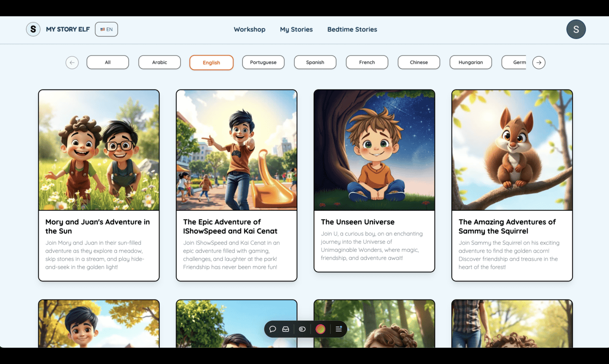609x364 pixels.
Task: Open Mory and Juan's Adventure cover image
Action: click(x=99, y=150)
